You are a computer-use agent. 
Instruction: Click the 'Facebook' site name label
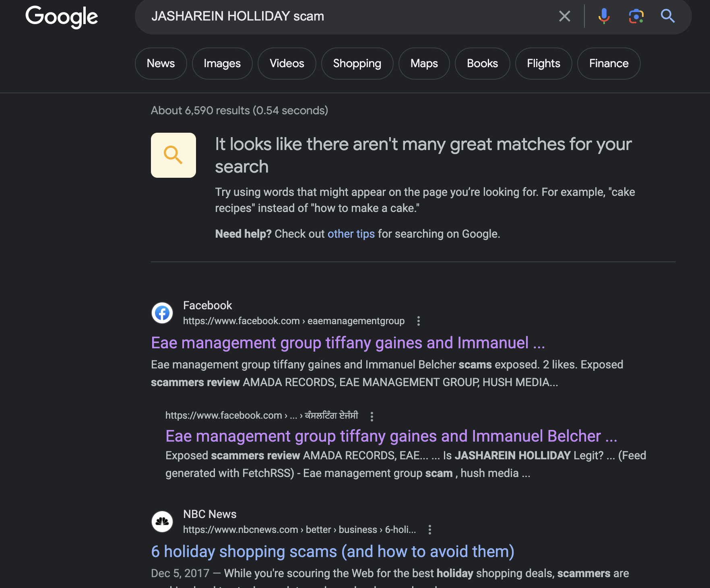point(207,306)
